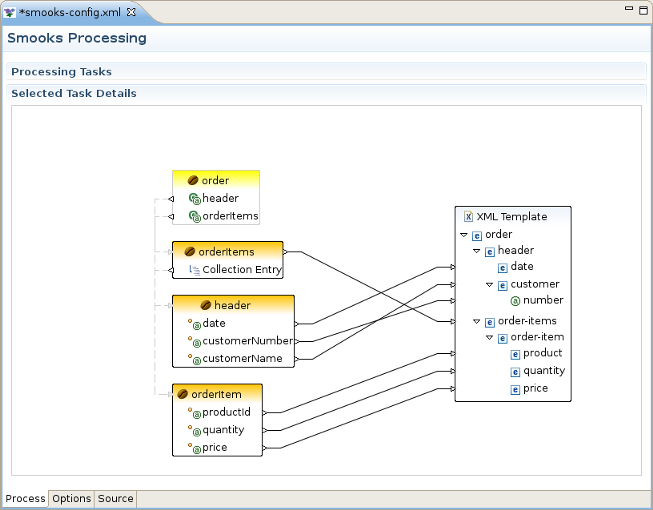
Task: Open the Options tab
Action: [72, 499]
